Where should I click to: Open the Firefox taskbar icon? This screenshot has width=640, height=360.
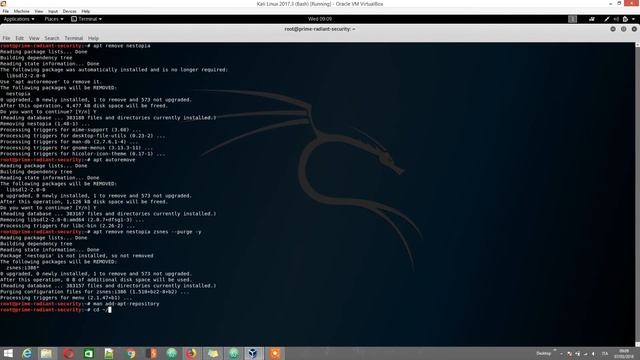click(191, 353)
